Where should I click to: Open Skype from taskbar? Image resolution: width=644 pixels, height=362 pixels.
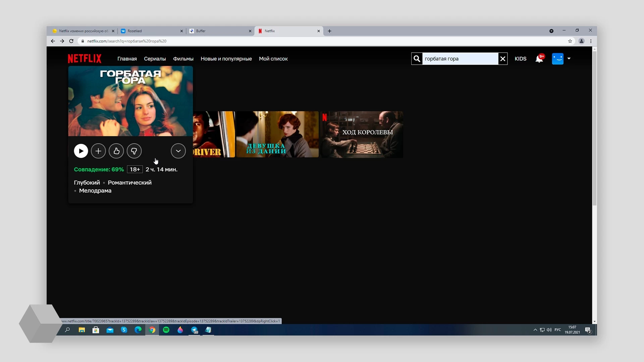(x=124, y=330)
